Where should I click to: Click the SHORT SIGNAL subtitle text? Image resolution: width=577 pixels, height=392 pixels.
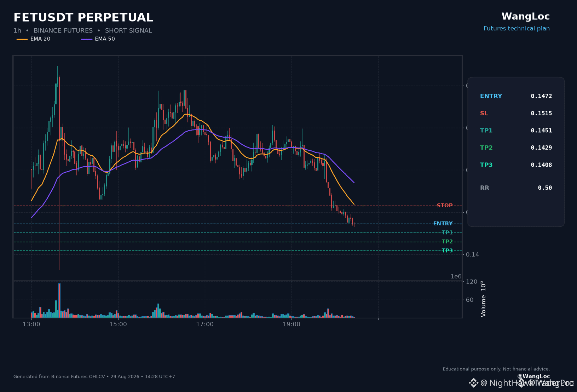click(128, 31)
